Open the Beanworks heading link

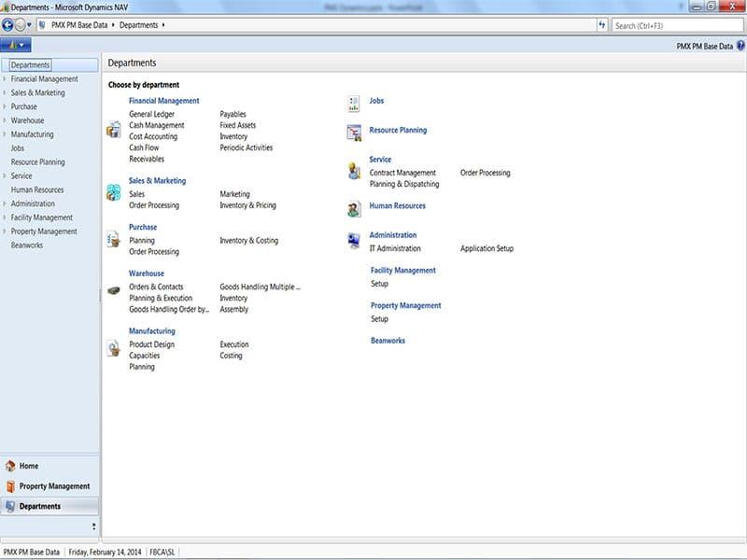pos(388,341)
